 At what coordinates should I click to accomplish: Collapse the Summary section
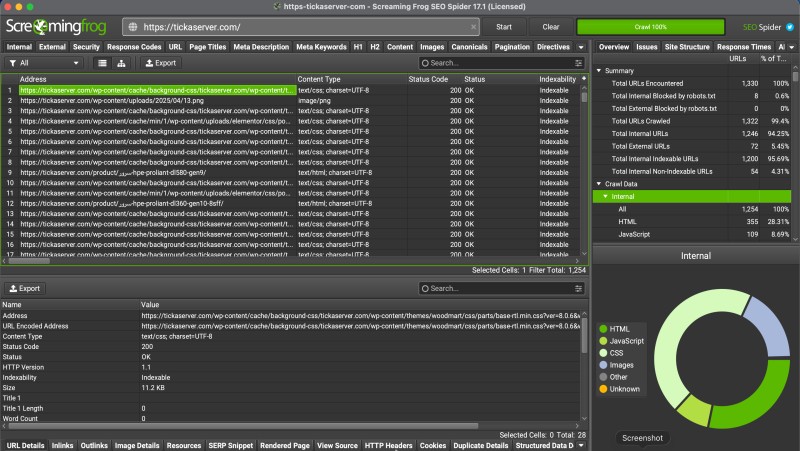click(x=599, y=71)
